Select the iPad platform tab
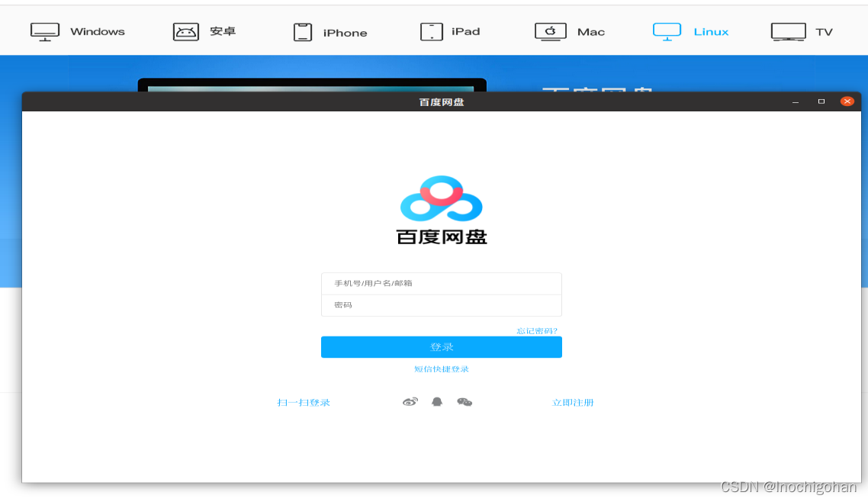 tap(450, 32)
